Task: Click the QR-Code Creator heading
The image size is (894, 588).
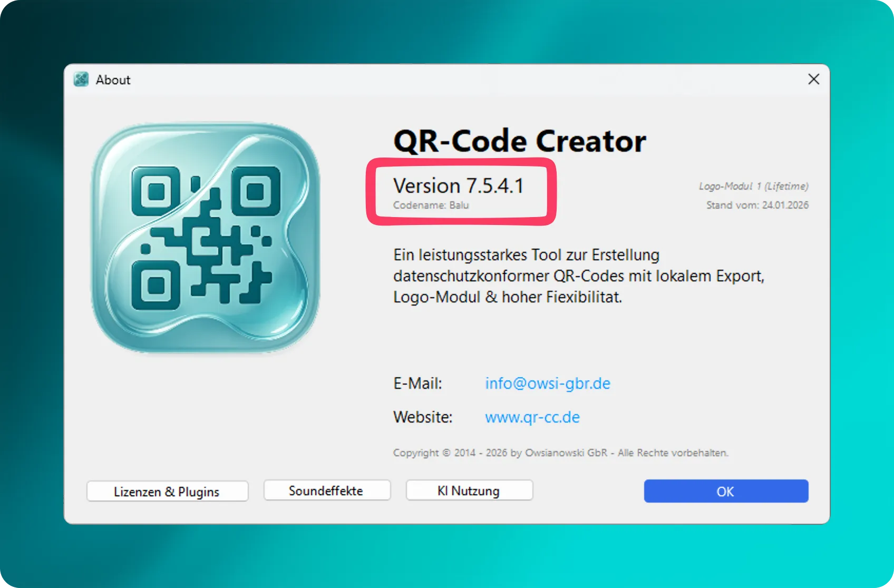Action: click(519, 141)
